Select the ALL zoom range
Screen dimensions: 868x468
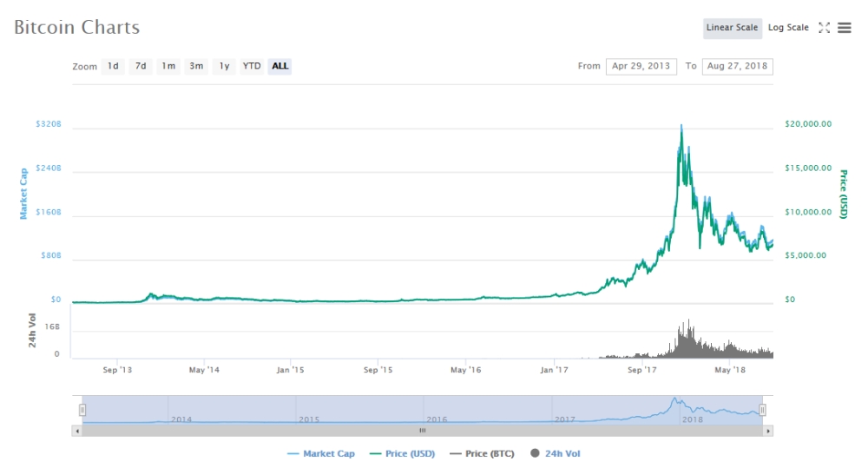pos(279,66)
